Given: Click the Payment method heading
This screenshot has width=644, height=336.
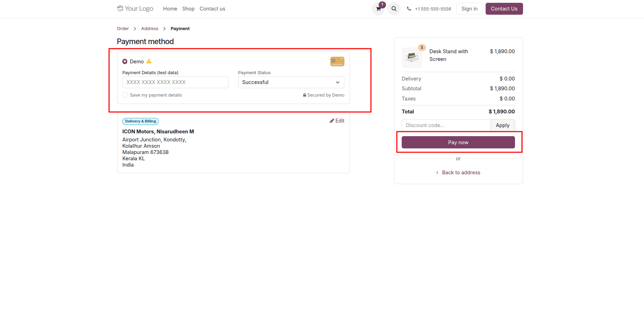Looking at the screenshot, I should click(145, 41).
